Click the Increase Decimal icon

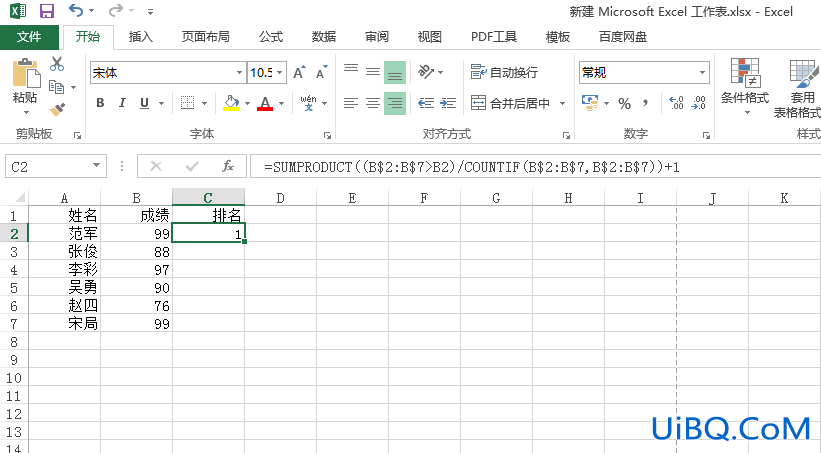(x=676, y=103)
